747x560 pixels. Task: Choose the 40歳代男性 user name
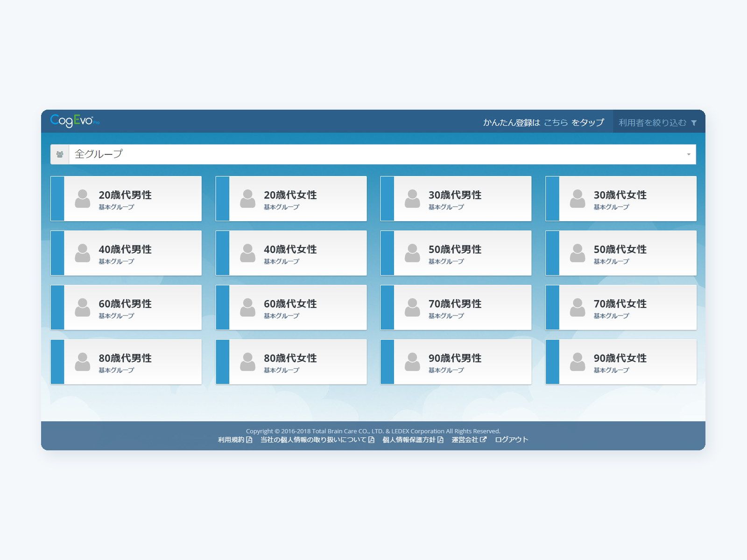click(125, 249)
